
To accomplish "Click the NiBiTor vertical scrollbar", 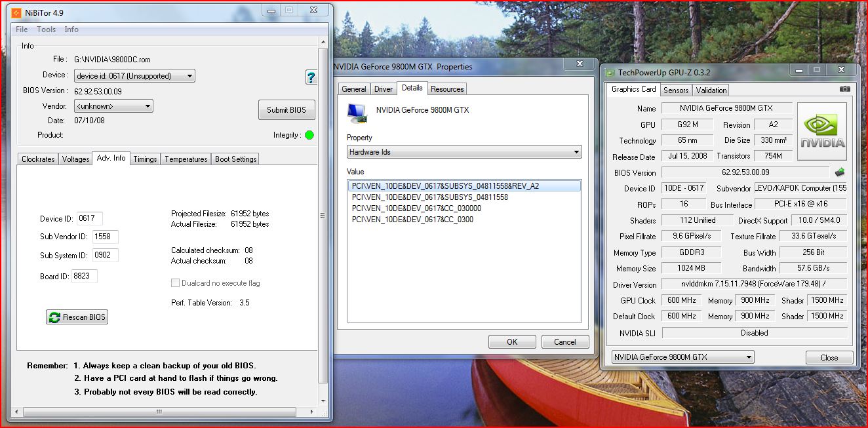I will (323, 216).
